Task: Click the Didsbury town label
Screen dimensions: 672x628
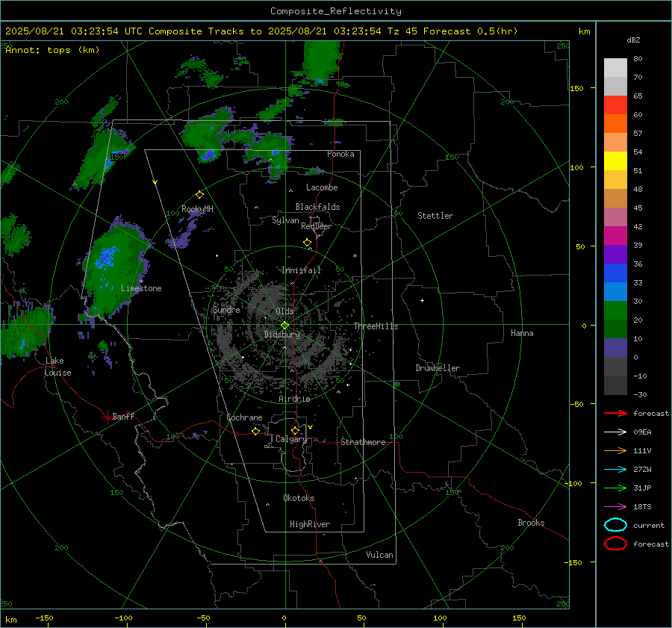Action: [x=282, y=335]
